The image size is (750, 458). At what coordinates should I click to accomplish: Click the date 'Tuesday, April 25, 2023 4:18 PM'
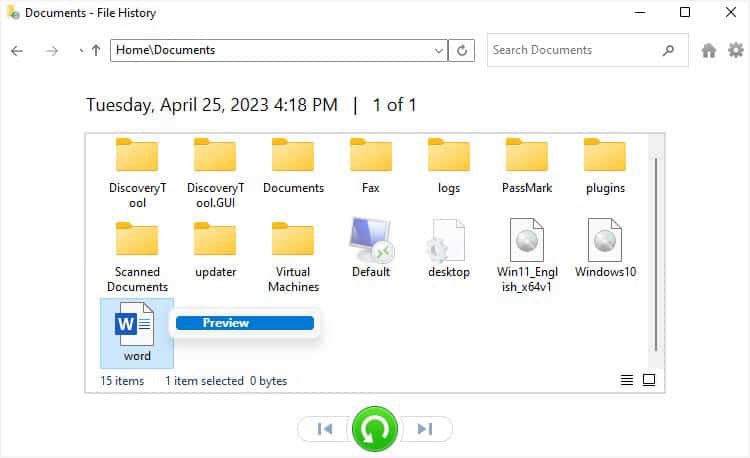212,105
